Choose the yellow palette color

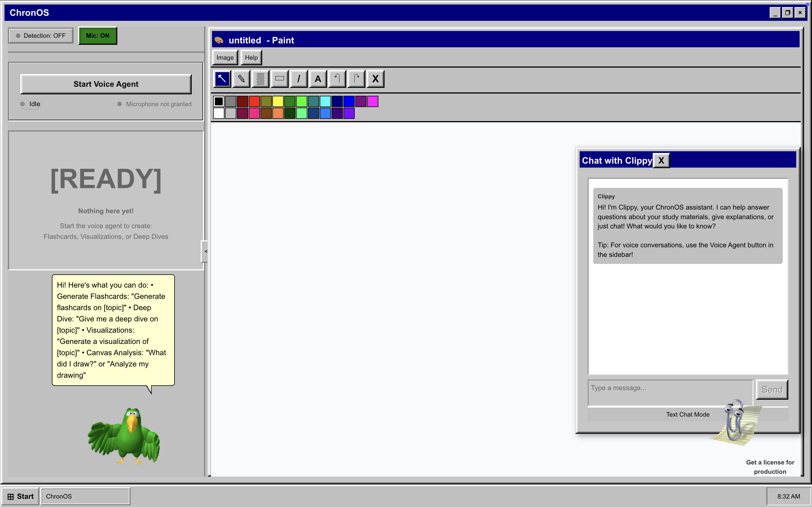[278, 101]
